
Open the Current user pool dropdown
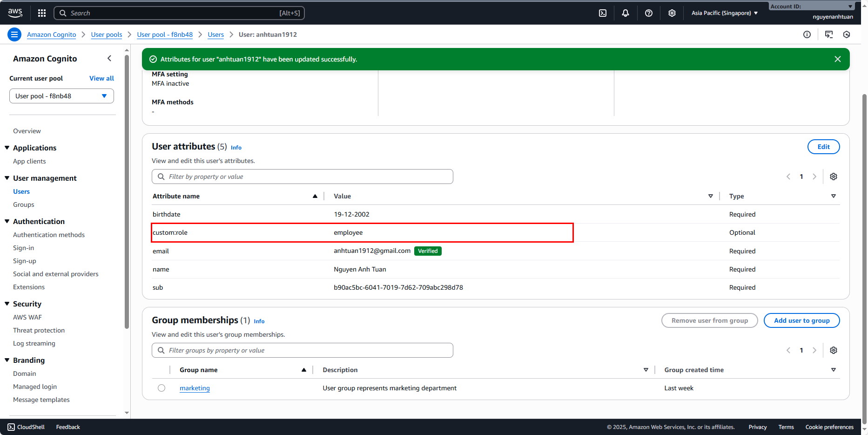click(x=61, y=96)
